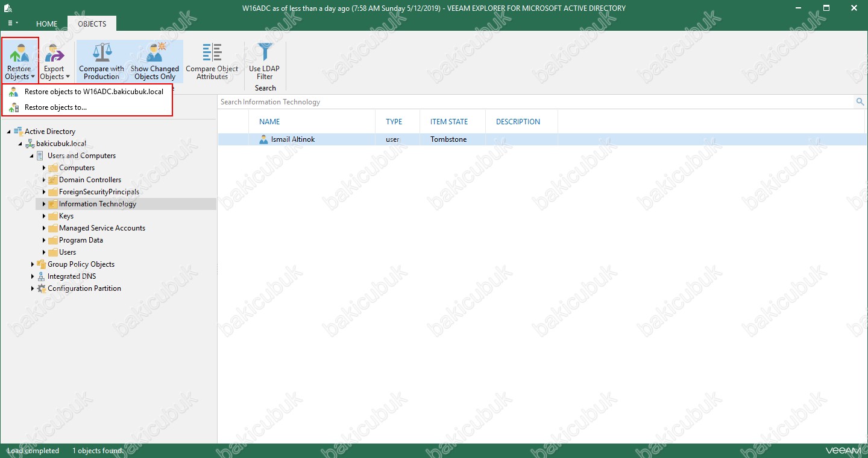868x458 pixels.
Task: Expand the Information Technology folder
Action: (43, 204)
